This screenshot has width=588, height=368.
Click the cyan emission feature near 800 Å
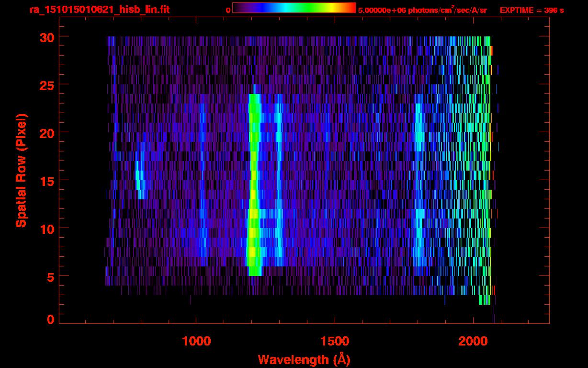(x=140, y=180)
